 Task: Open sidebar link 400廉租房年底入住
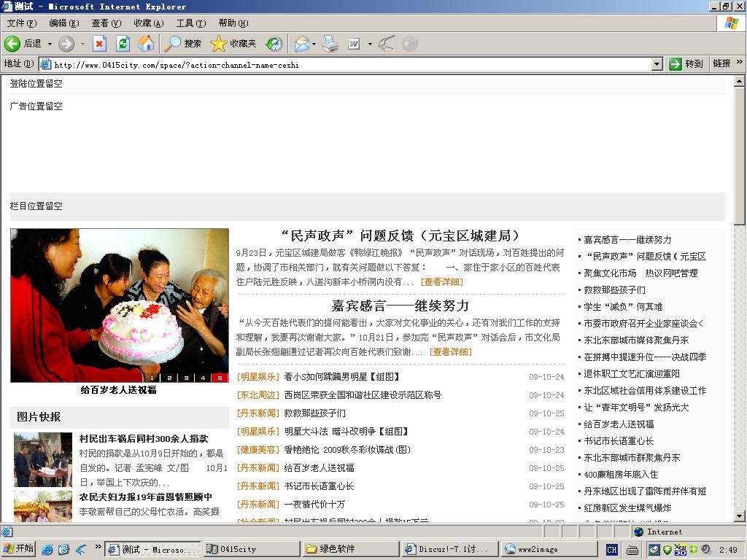tap(621, 474)
